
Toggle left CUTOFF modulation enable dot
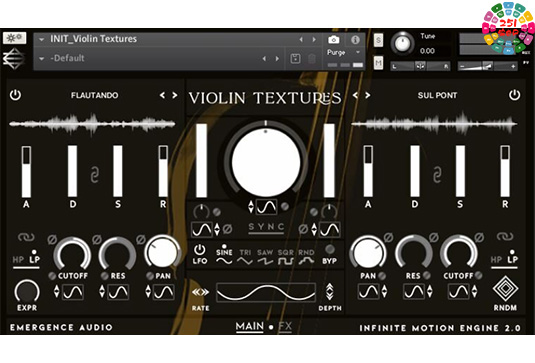click(x=52, y=276)
